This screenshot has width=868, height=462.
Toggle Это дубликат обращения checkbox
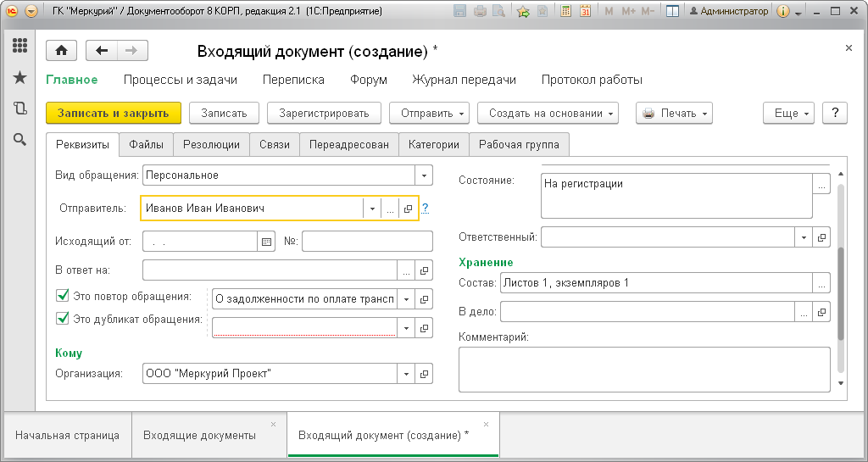[63, 319]
